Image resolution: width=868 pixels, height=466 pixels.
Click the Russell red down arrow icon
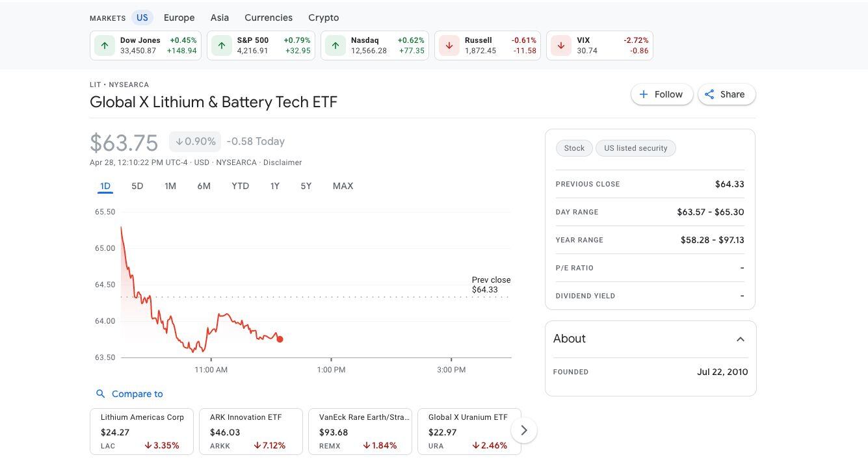[x=449, y=45]
